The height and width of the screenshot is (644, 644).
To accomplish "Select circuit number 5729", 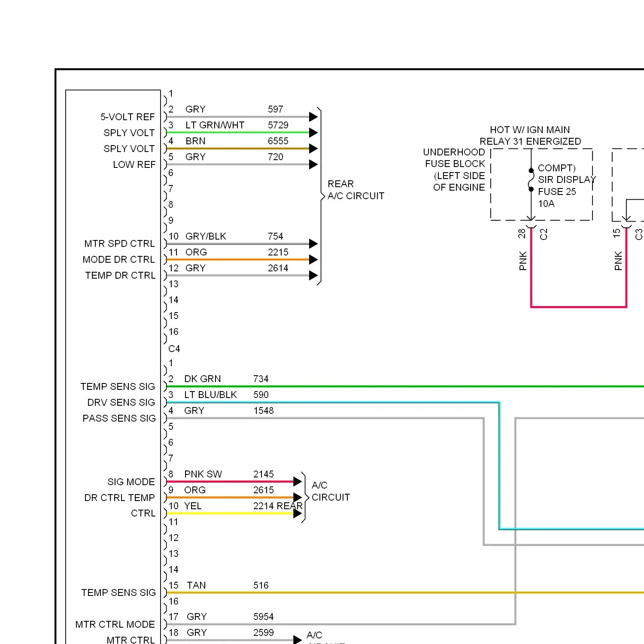I will [x=278, y=125].
